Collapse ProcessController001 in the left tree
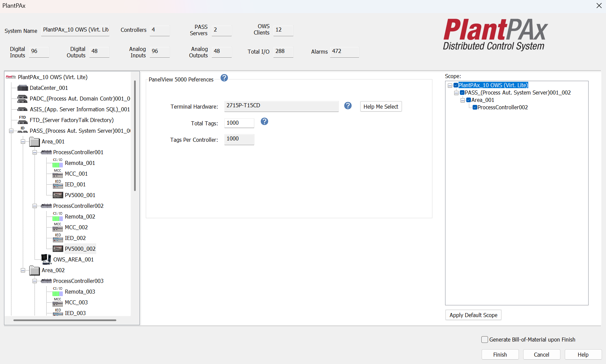Screen dimensions: 606x364 35,152
